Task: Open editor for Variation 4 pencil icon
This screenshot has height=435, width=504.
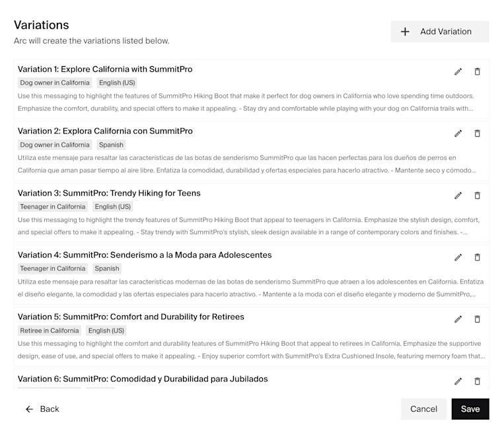Action: click(458, 257)
